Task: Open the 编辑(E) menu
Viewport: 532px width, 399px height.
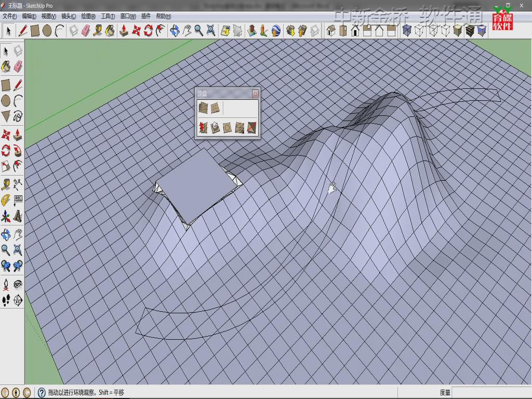Action: coord(29,16)
